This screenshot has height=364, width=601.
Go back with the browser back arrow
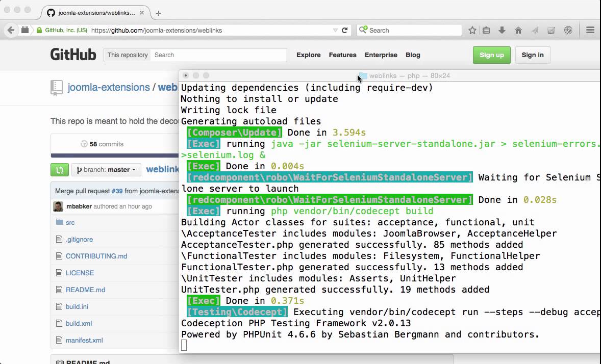(11, 30)
